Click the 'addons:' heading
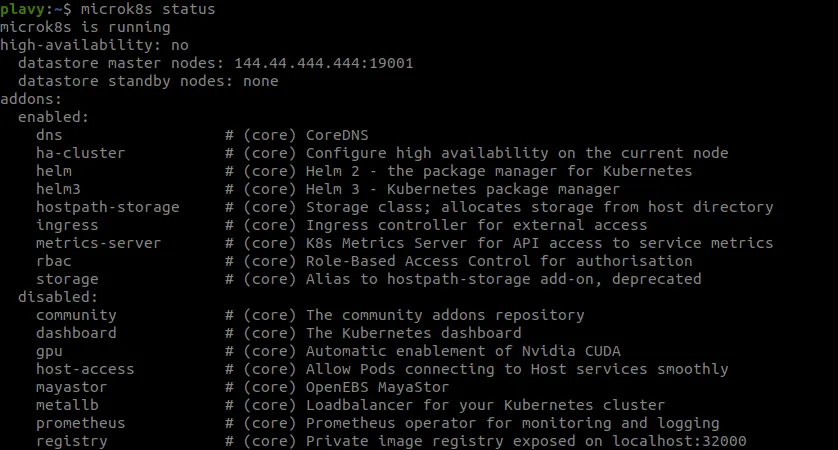The image size is (838, 450). point(31,99)
